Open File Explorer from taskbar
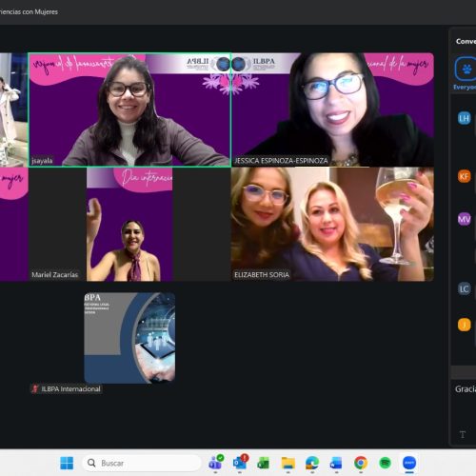Image resolution: width=476 pixels, height=476 pixels. [x=288, y=464]
